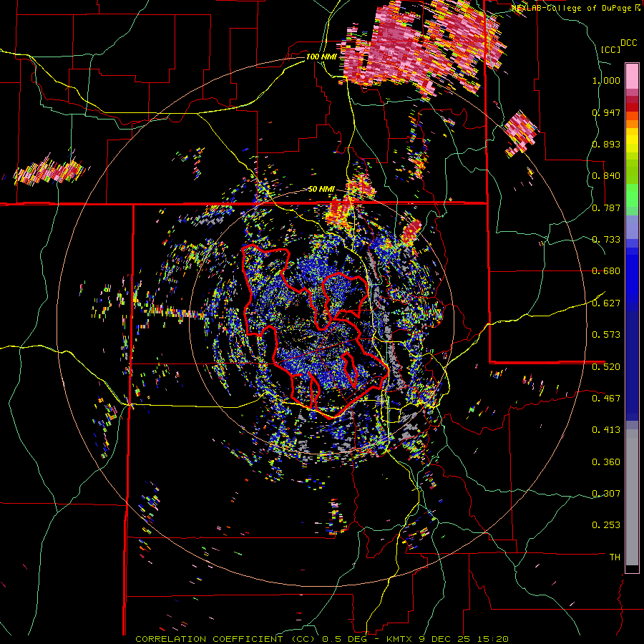The width and height of the screenshot is (644, 644).
Task: Select the 0.573 legend value
Action: pyautogui.click(x=606, y=335)
